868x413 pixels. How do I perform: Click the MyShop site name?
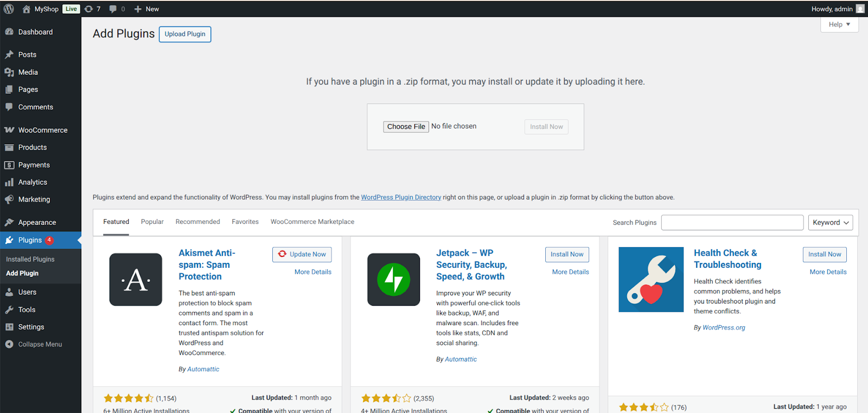[47, 9]
